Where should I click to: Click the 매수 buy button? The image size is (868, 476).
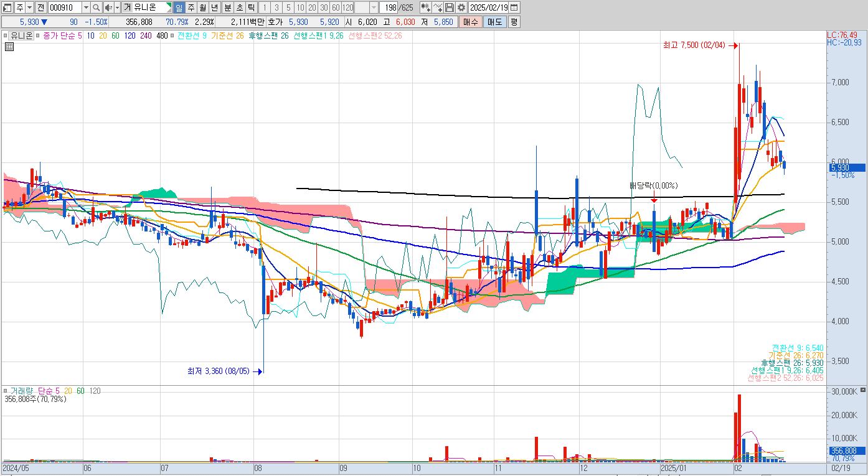[471, 22]
